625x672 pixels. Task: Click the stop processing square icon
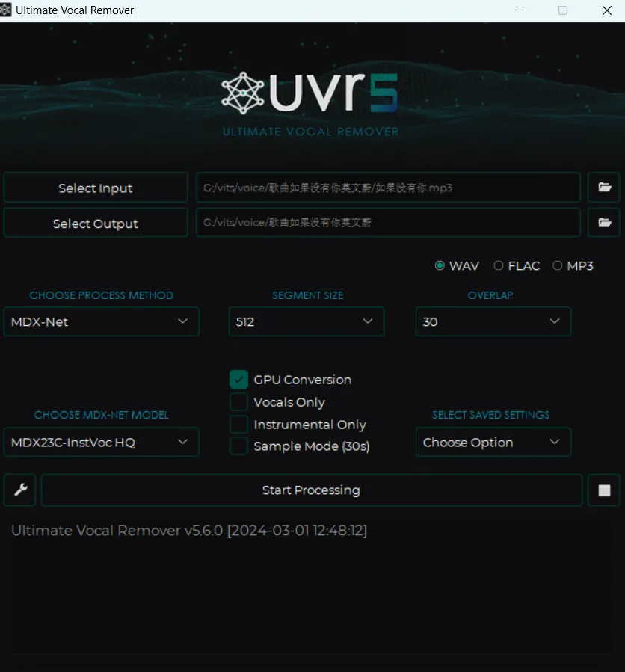pos(604,490)
